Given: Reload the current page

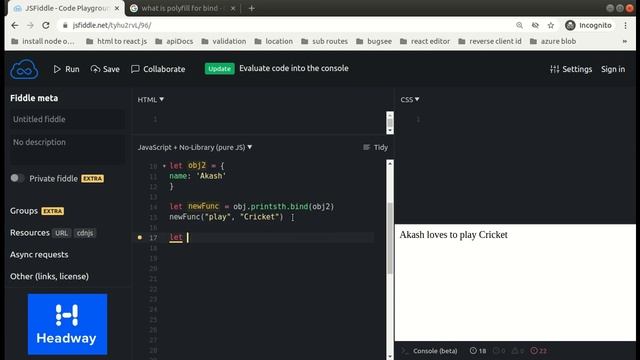Looking at the screenshot, I should pos(46,25).
